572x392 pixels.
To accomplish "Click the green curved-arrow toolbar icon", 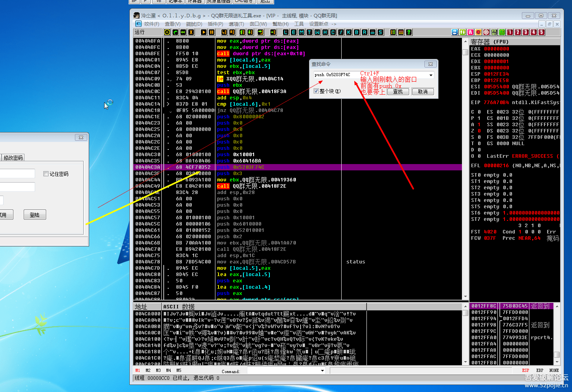I will pyautogui.click(x=175, y=32).
